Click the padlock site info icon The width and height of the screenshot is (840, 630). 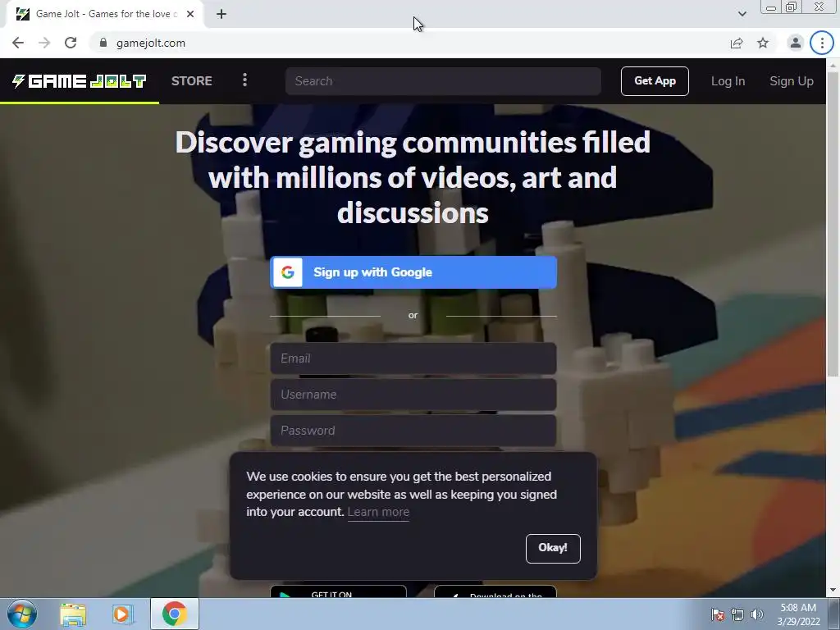pyautogui.click(x=103, y=43)
